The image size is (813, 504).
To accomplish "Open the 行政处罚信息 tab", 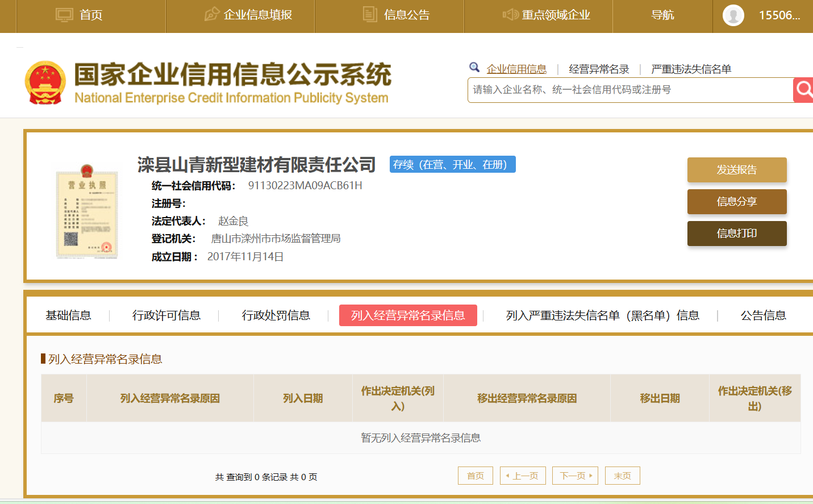I will click(x=276, y=315).
